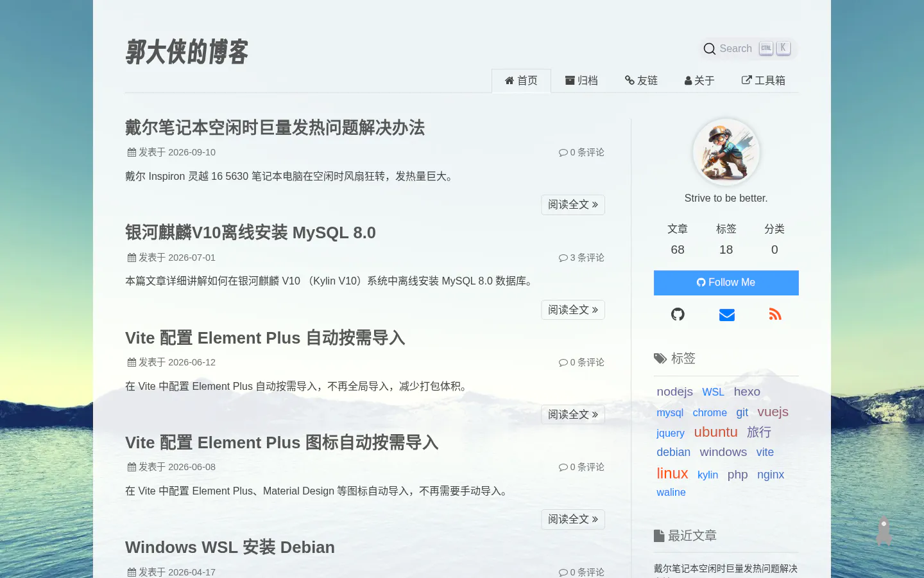The image size is (924, 578).
Task: Open the 首页 home tab
Action: click(521, 81)
